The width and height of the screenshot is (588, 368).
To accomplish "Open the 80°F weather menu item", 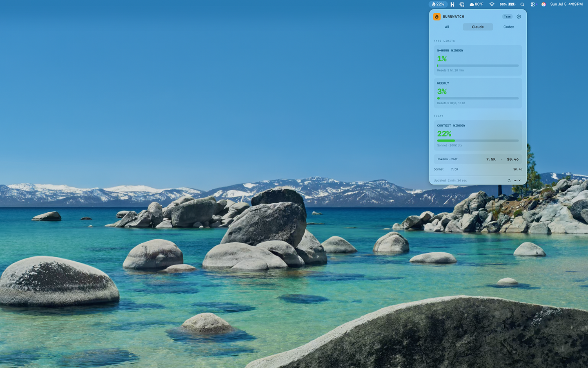I will click(x=476, y=4).
